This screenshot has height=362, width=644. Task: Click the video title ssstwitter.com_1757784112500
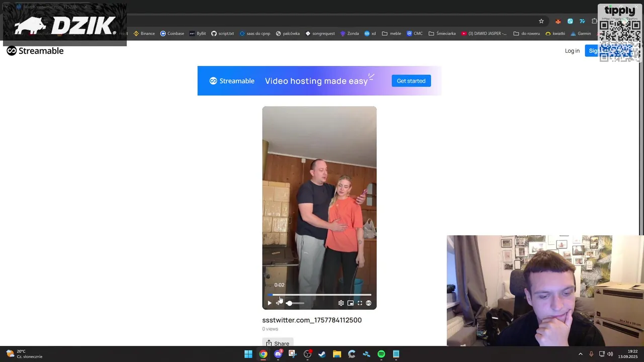(312, 320)
